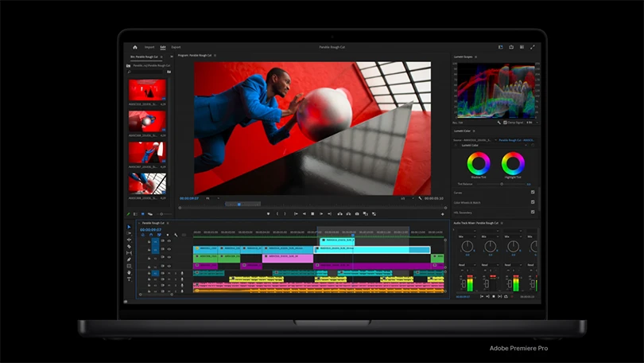Toggle the Color Wheels & Match checkbox

point(533,202)
